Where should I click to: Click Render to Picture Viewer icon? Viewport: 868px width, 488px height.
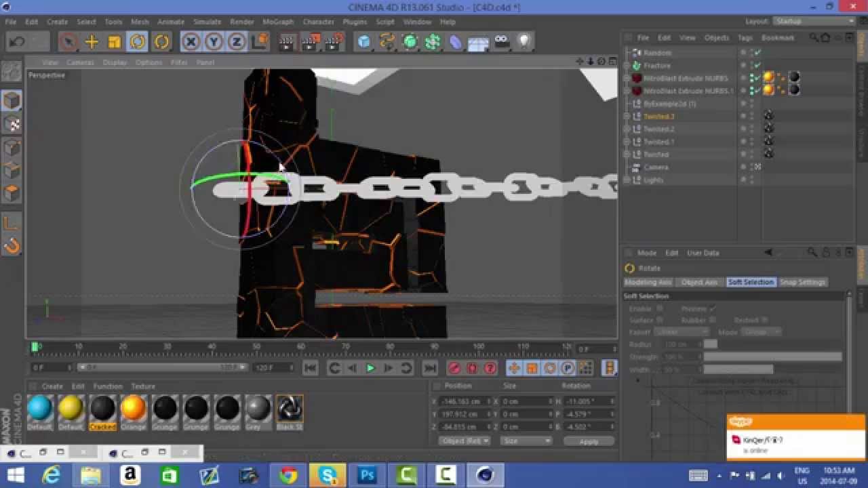click(x=311, y=42)
